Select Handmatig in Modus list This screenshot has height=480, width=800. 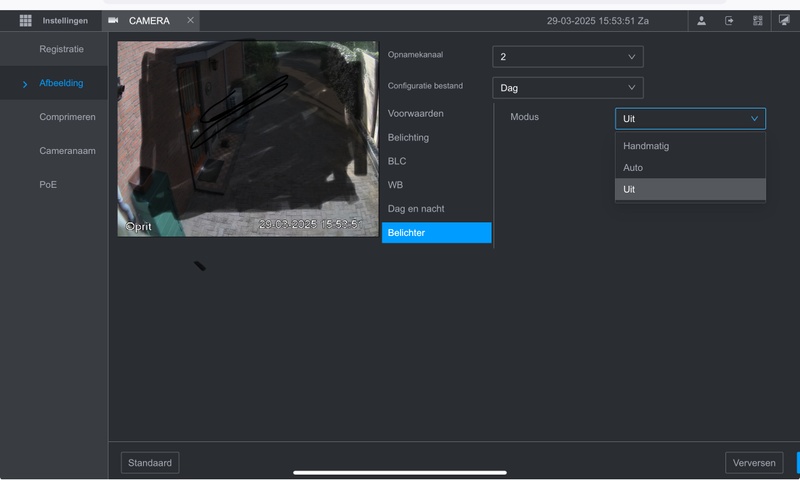(x=690, y=146)
